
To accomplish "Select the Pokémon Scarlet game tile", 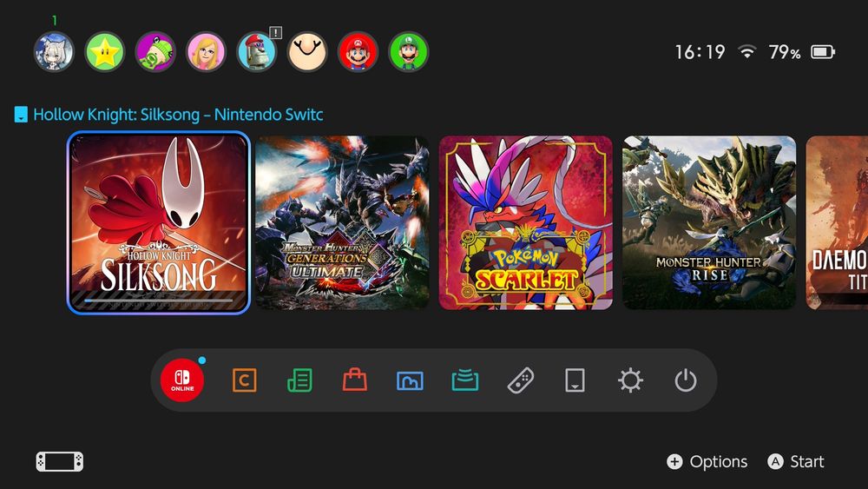I will pos(526,222).
